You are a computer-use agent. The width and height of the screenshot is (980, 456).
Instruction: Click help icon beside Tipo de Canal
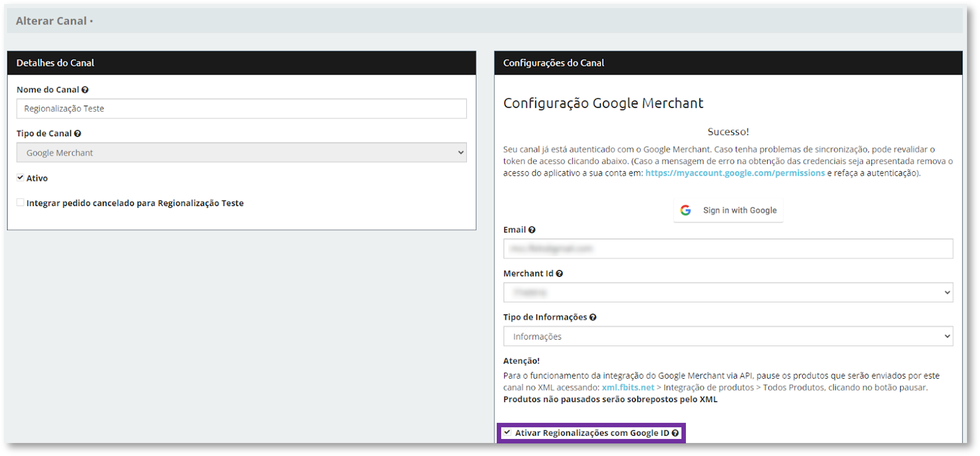[x=78, y=134]
